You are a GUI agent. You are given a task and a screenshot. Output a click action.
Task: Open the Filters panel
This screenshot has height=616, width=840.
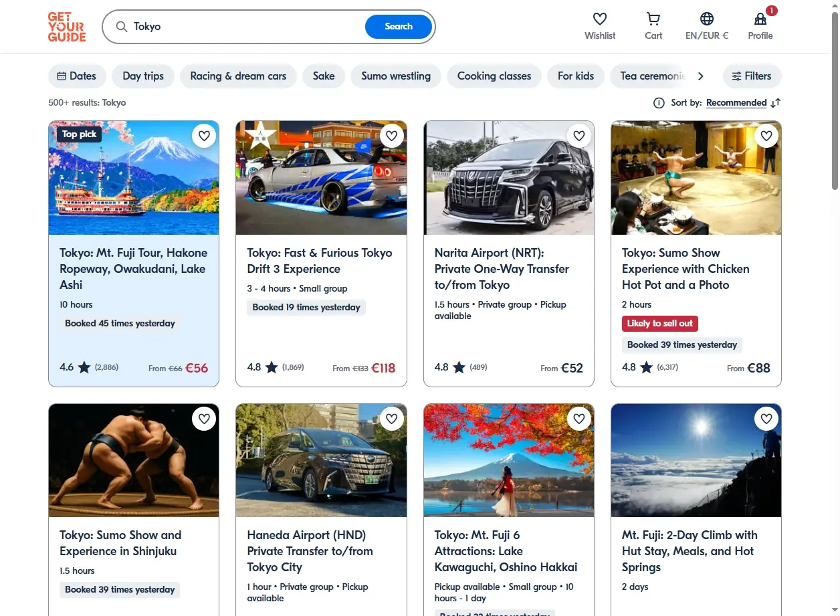(752, 76)
